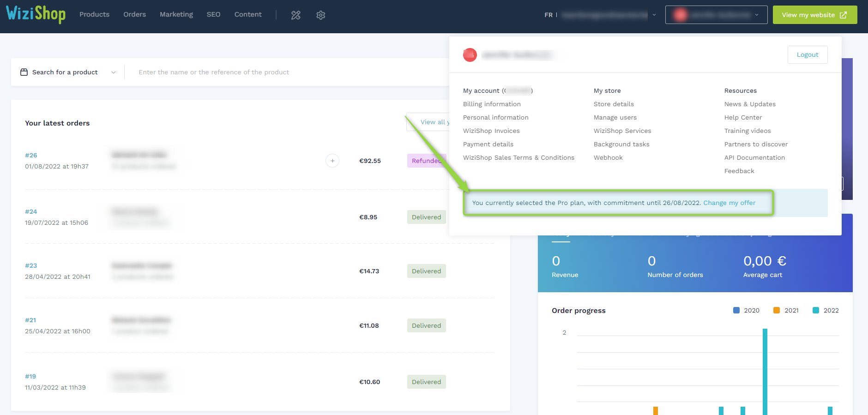Open API Documentation

pos(754,157)
